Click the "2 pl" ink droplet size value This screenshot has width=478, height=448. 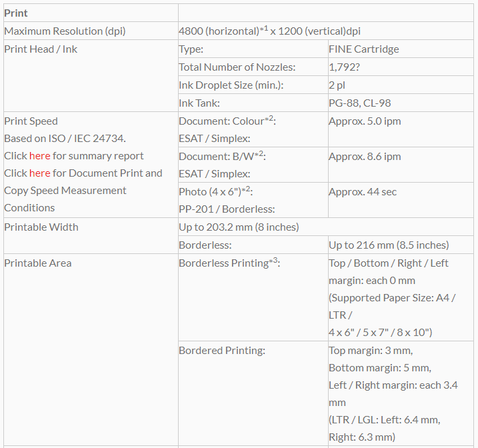tap(336, 85)
